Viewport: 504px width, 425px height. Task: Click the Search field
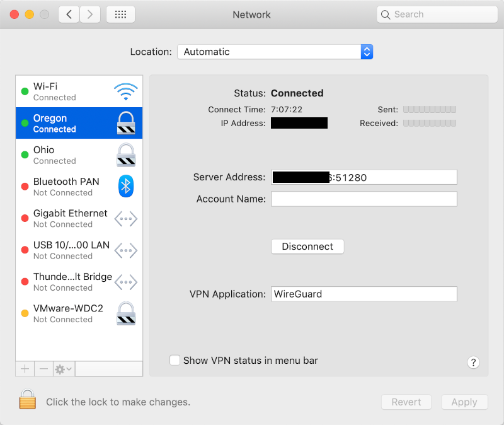click(437, 15)
